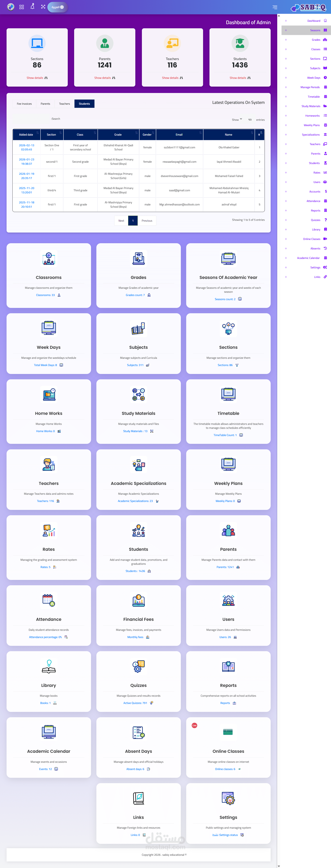Screen dimensions: 331x868
Task: Open the apps grid icon
Action: click(22, 7)
